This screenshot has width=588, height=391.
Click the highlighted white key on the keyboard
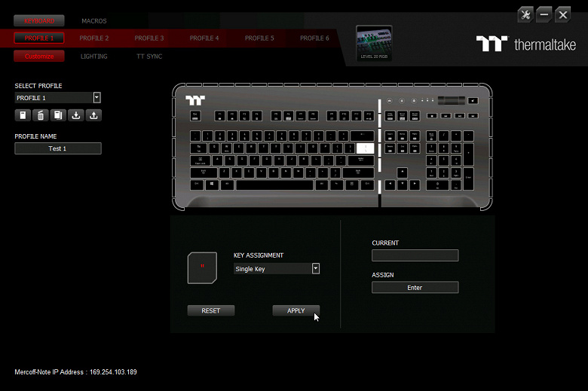click(365, 148)
